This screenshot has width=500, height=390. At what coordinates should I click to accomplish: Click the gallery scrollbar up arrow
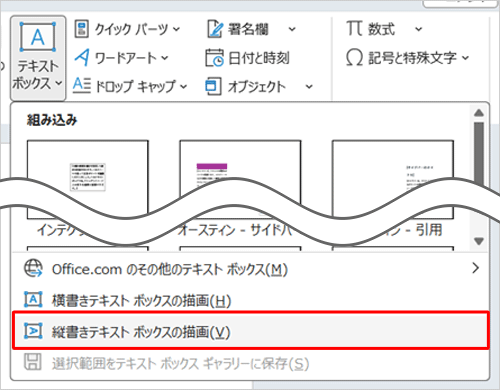479,113
